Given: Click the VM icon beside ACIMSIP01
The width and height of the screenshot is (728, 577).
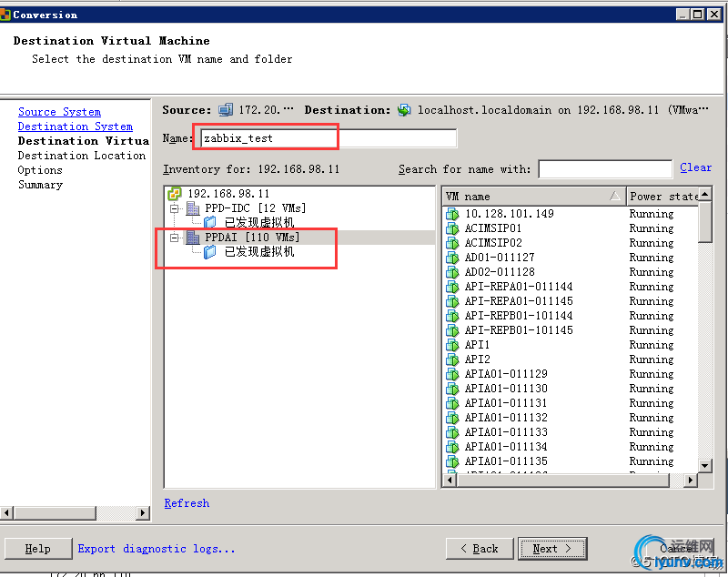Looking at the screenshot, I should tap(452, 228).
